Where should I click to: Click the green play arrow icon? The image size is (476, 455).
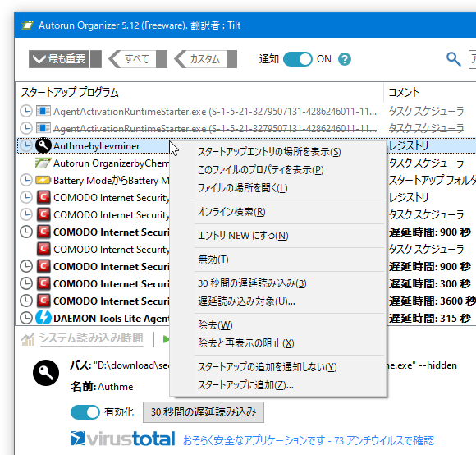pyautogui.click(x=166, y=339)
